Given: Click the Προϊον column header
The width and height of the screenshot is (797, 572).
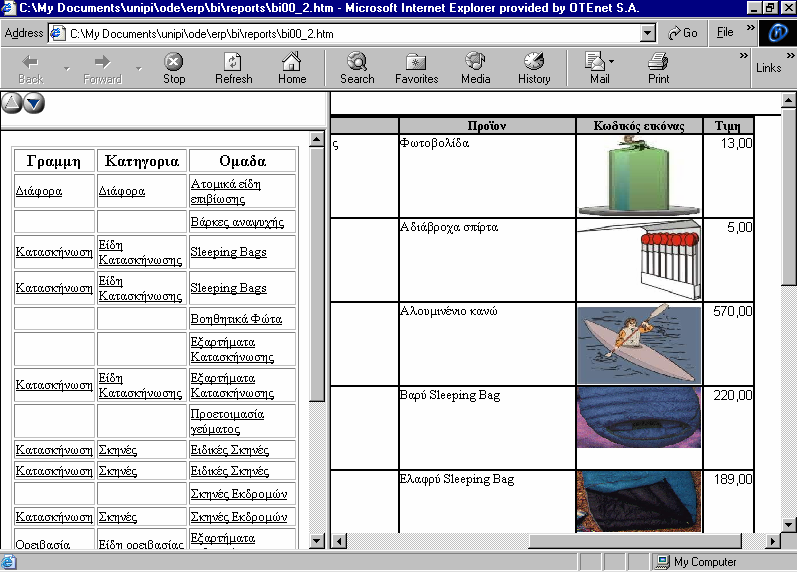Looking at the screenshot, I should click(x=487, y=126).
